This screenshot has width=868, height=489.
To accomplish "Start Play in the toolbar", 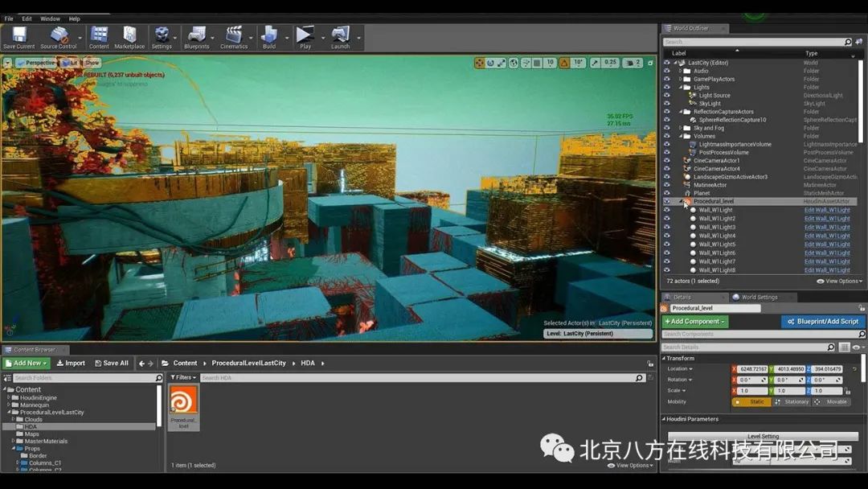I will pos(305,38).
